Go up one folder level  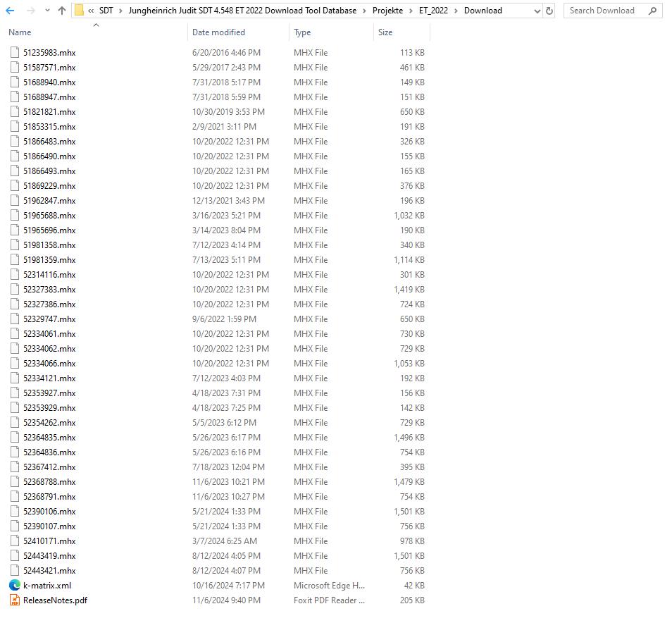click(x=62, y=11)
